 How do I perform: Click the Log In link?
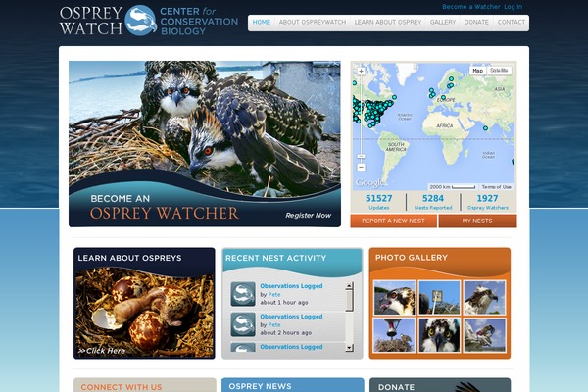point(513,7)
